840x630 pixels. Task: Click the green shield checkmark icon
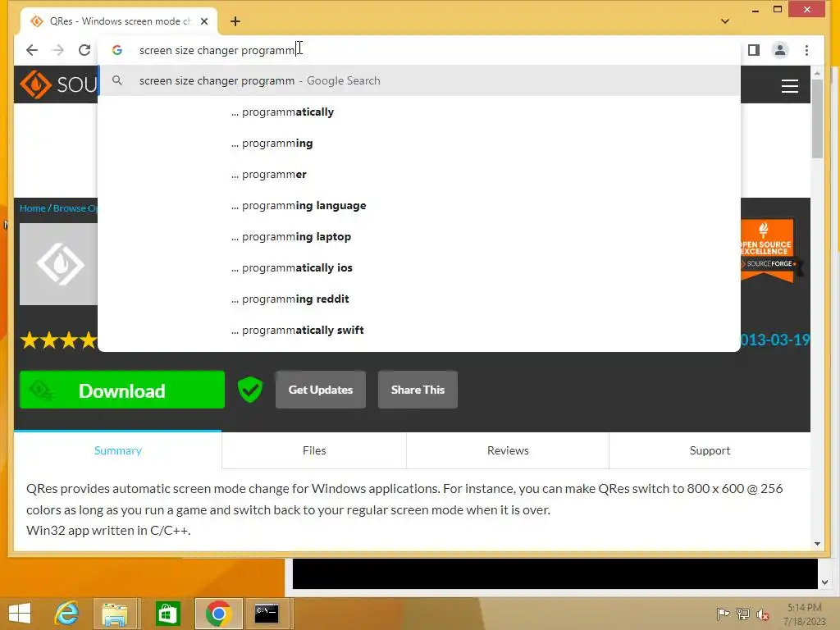[250, 390]
